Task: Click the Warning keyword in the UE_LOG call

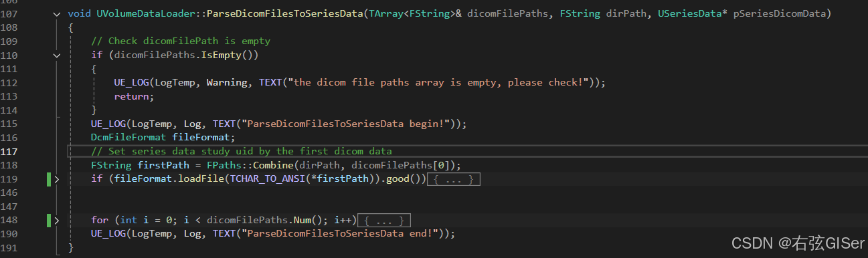Action: [x=227, y=83]
